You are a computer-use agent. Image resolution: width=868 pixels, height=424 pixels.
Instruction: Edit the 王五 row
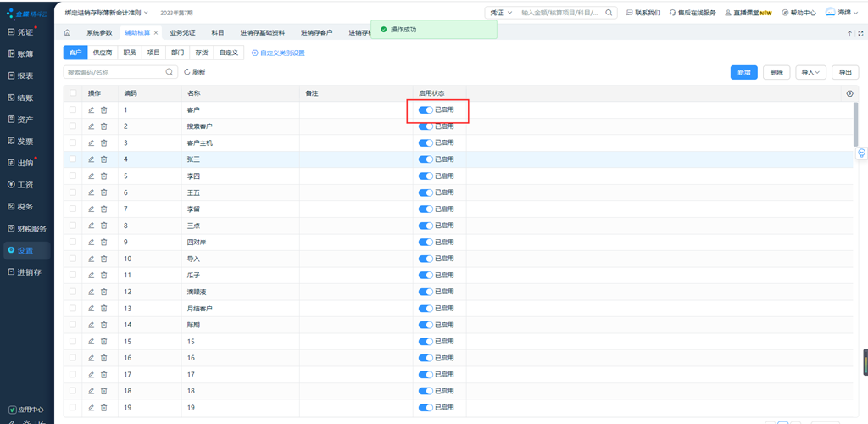coord(92,192)
